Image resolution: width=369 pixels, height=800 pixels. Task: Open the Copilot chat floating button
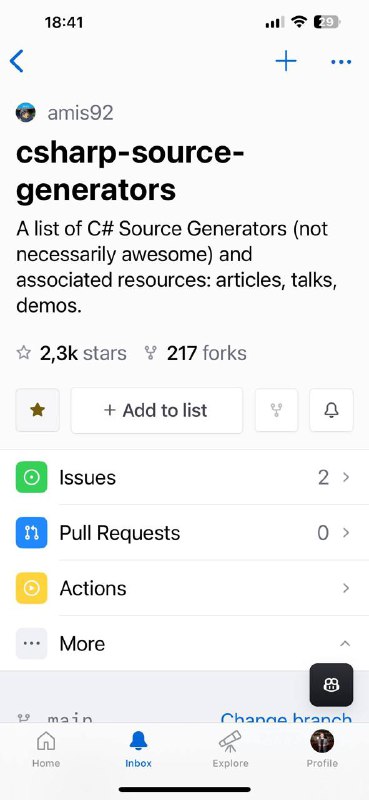pyautogui.click(x=331, y=685)
